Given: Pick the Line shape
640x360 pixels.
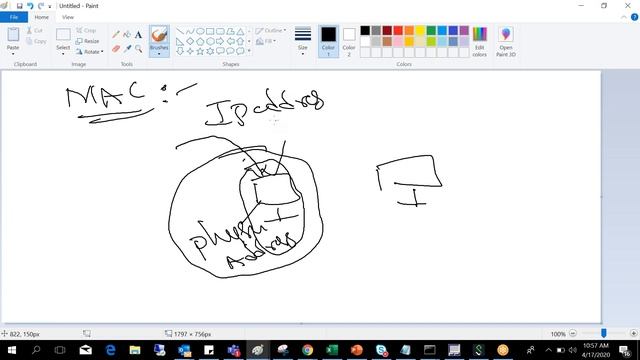Looking at the screenshot, I should [x=180, y=31].
